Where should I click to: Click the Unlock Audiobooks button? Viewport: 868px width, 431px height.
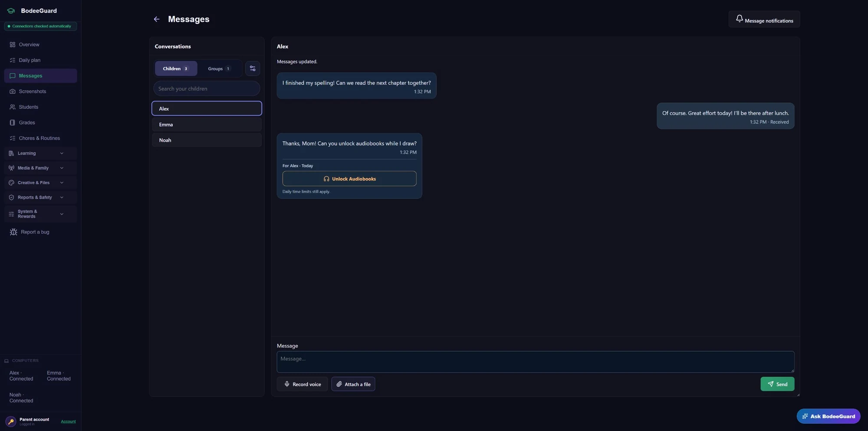[x=349, y=179]
